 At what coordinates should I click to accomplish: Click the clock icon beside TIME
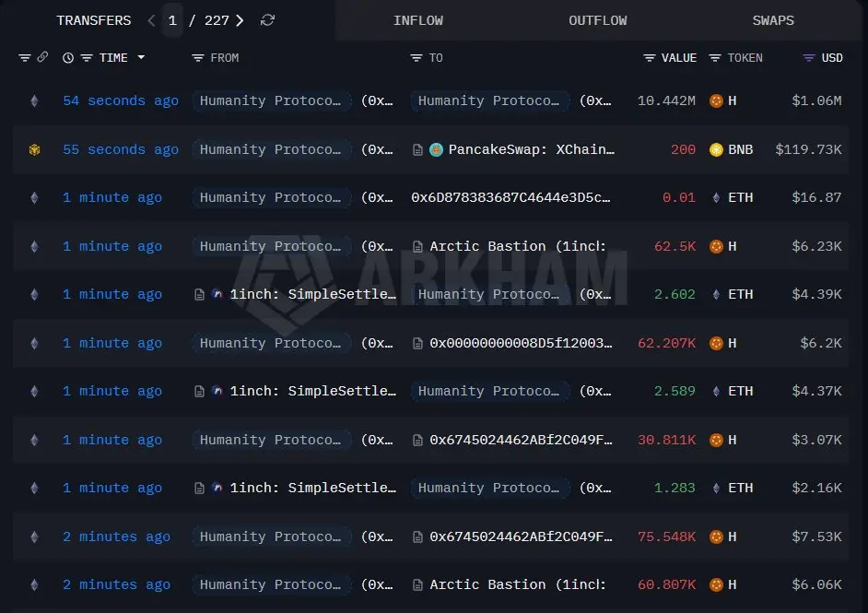point(67,57)
